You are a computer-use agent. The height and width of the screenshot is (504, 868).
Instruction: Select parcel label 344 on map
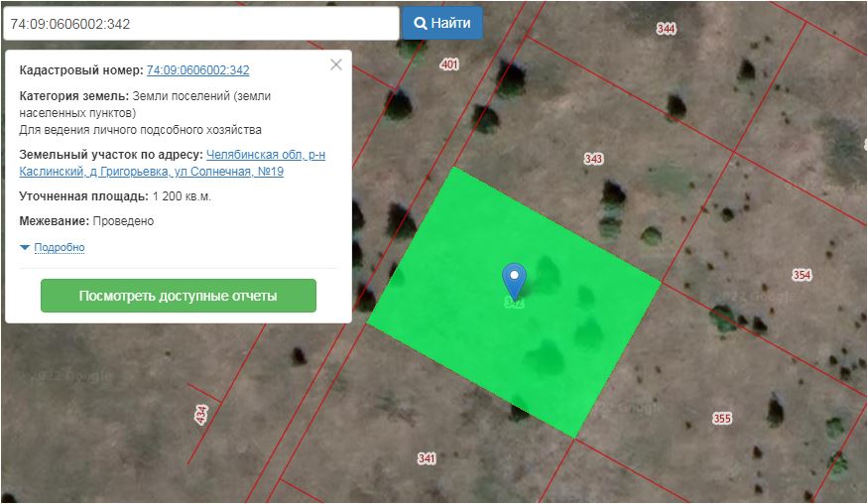(x=666, y=28)
